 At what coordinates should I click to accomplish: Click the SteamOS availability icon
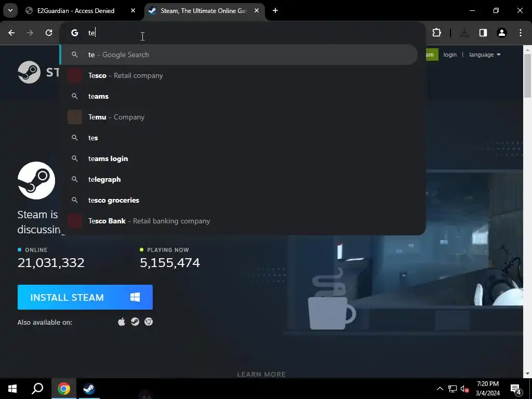tap(135, 322)
